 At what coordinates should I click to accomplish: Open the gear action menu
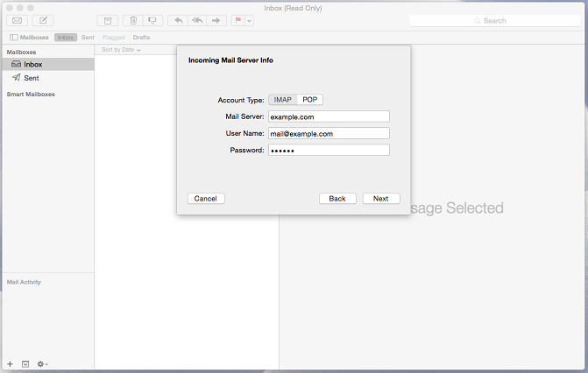coord(42,363)
